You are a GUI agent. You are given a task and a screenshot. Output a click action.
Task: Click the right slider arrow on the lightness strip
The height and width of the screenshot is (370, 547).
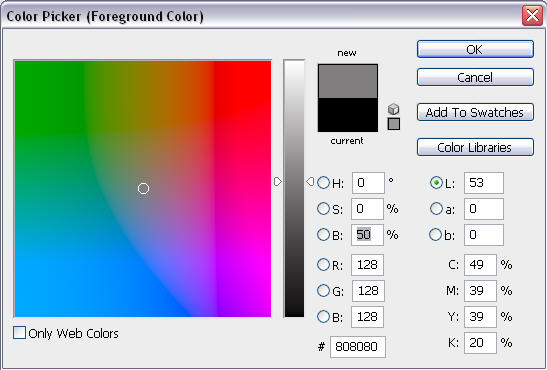[x=310, y=182]
